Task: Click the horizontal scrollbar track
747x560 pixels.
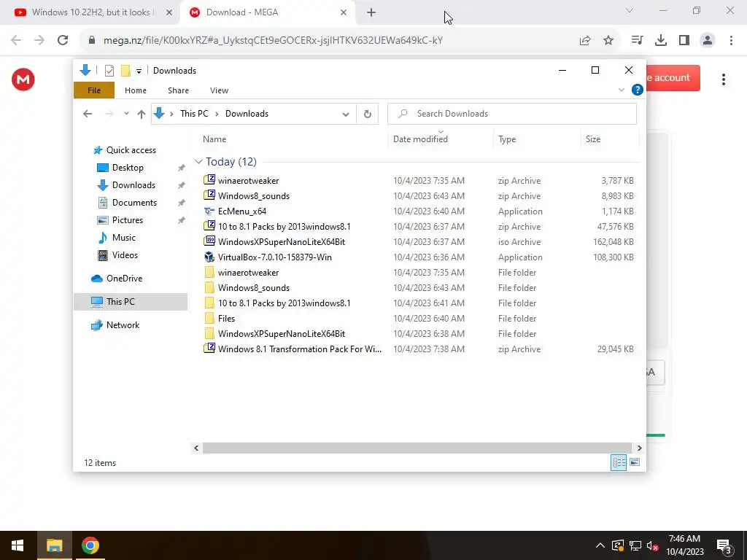Action: (x=417, y=448)
